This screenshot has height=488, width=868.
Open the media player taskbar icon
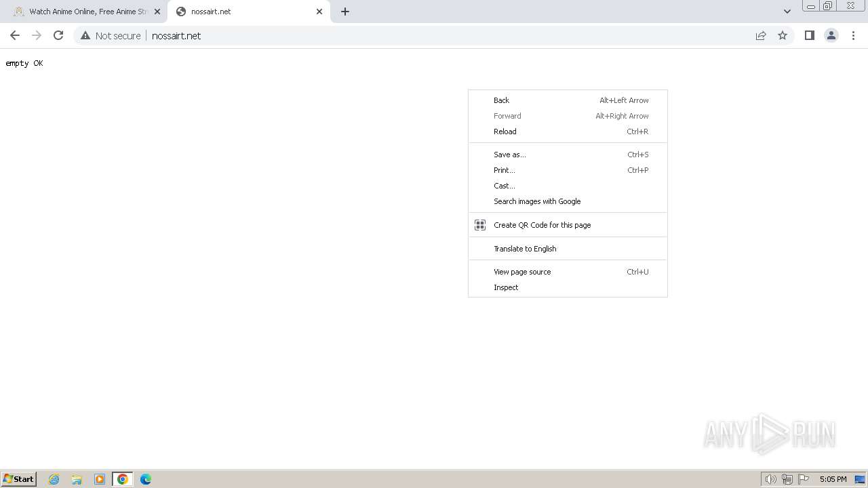(x=100, y=479)
